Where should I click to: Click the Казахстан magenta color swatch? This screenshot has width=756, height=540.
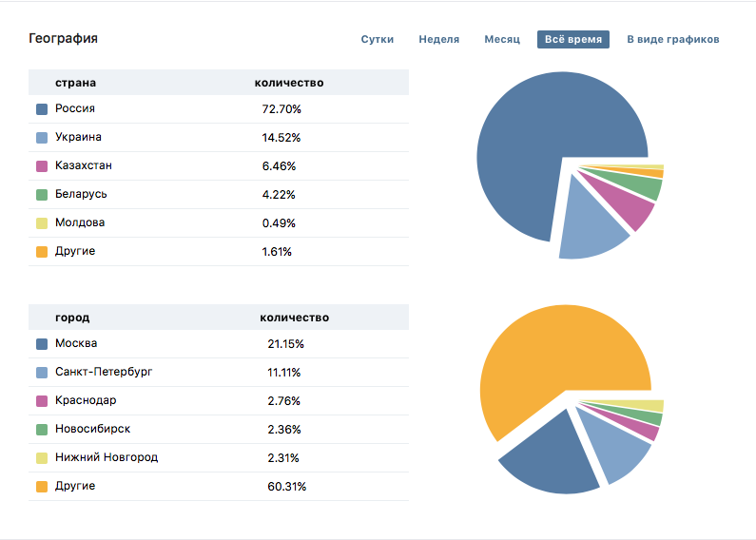click(42, 166)
